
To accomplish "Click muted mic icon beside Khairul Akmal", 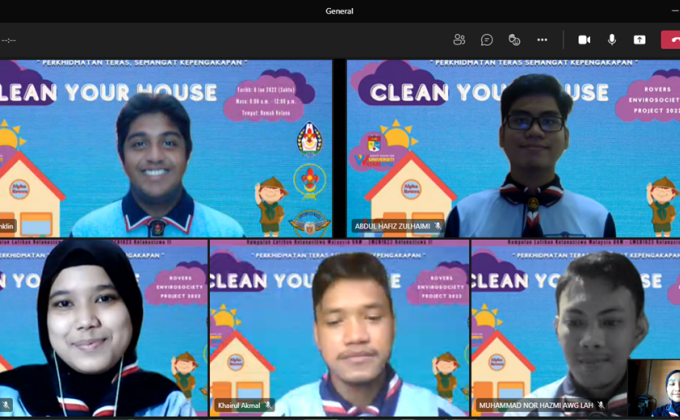I will (268, 405).
